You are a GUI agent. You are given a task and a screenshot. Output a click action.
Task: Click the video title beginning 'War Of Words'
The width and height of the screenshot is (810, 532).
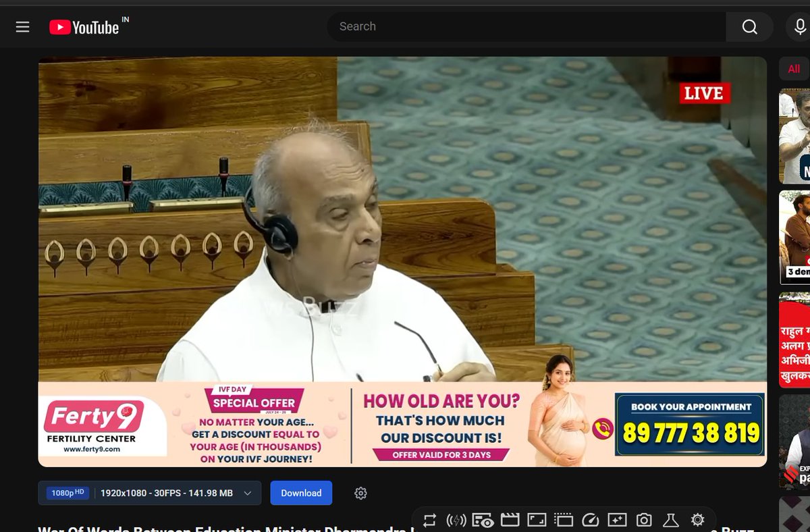coord(224,528)
